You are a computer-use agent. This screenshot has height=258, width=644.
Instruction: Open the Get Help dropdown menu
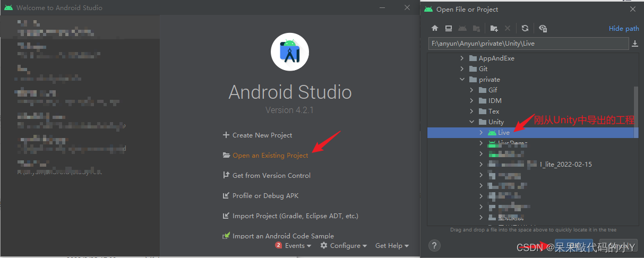click(392, 245)
